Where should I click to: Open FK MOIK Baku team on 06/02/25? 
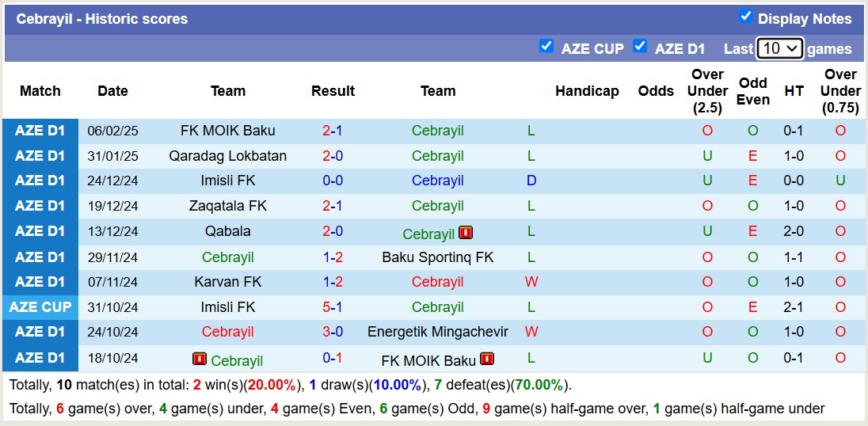pyautogui.click(x=228, y=131)
